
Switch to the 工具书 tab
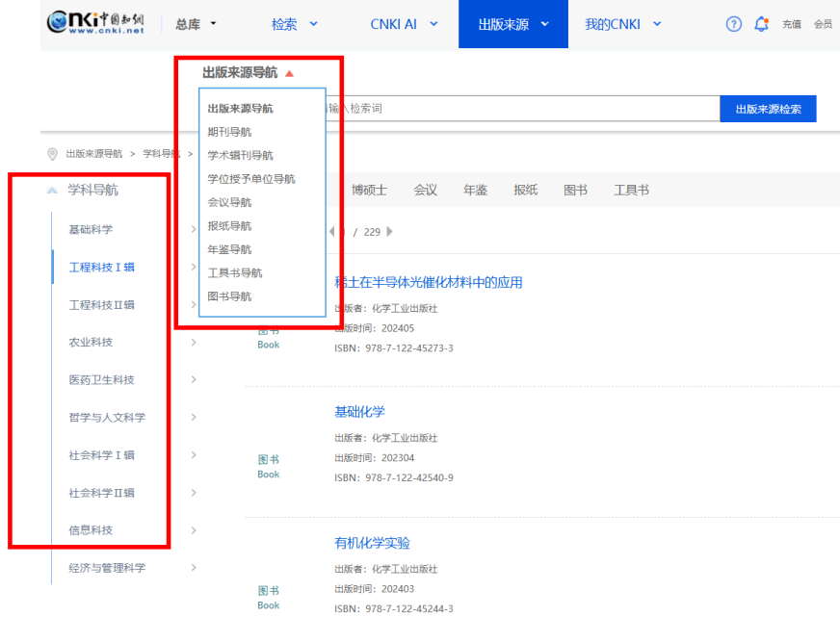pos(631,191)
